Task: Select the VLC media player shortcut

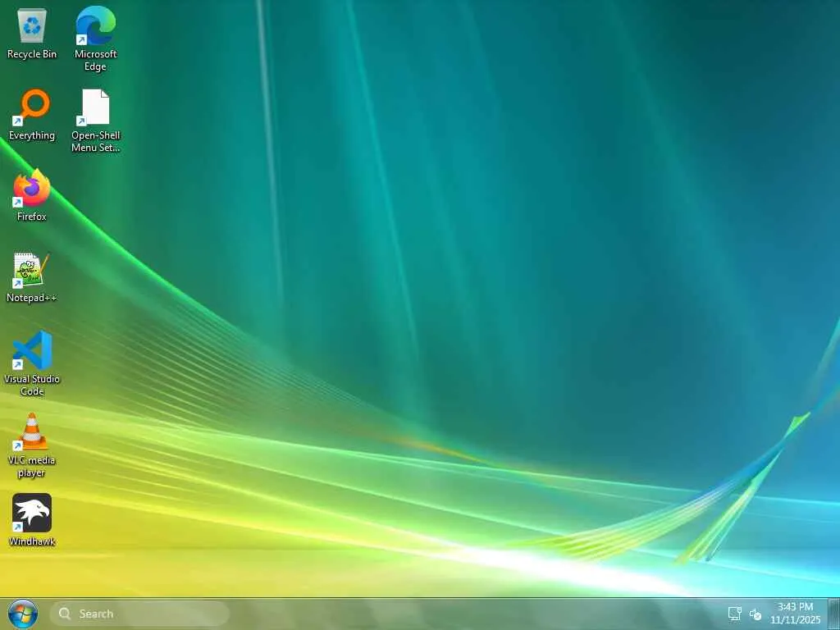Action: [32, 445]
